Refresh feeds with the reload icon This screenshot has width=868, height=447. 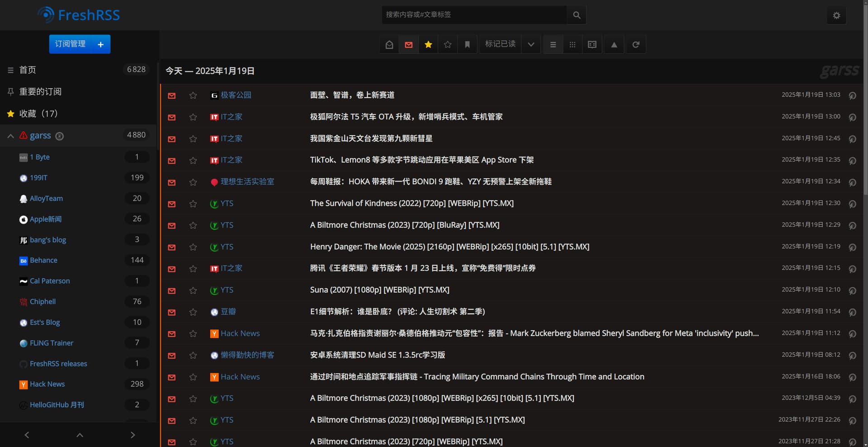(x=636, y=44)
